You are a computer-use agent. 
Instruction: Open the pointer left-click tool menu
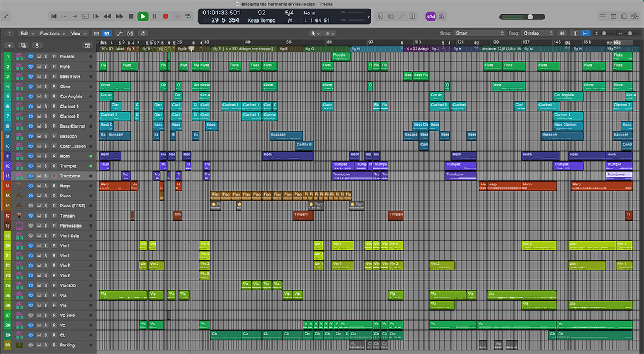(x=315, y=33)
